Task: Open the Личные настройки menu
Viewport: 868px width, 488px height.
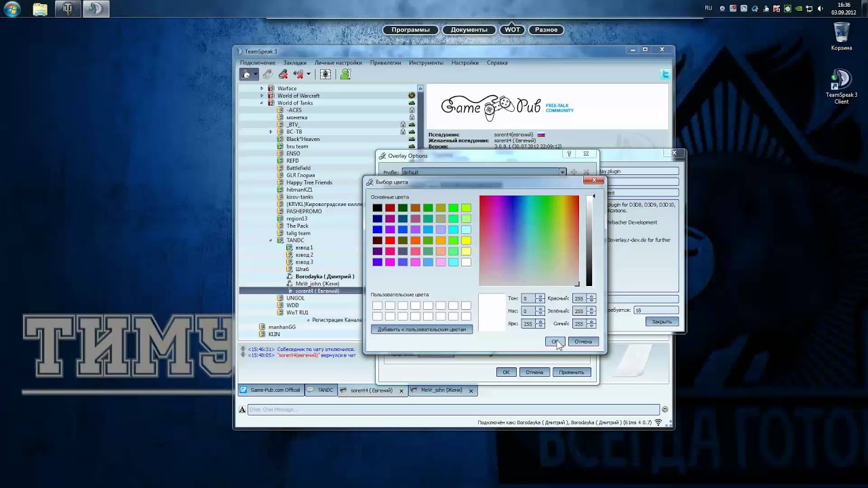Action: coord(338,62)
